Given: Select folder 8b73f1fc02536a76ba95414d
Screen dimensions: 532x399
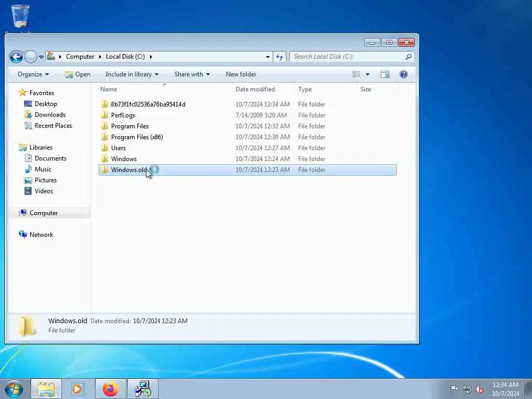Looking at the screenshot, I should (x=148, y=104).
